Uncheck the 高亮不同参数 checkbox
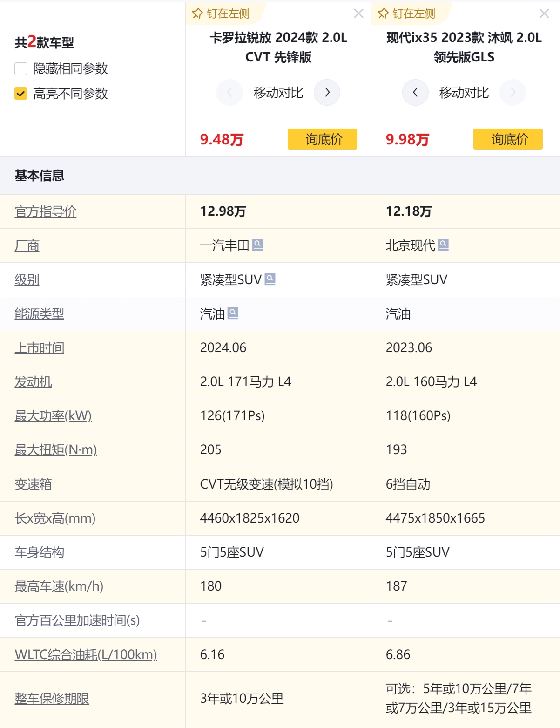This screenshot has width=560, height=728. pos(21,94)
